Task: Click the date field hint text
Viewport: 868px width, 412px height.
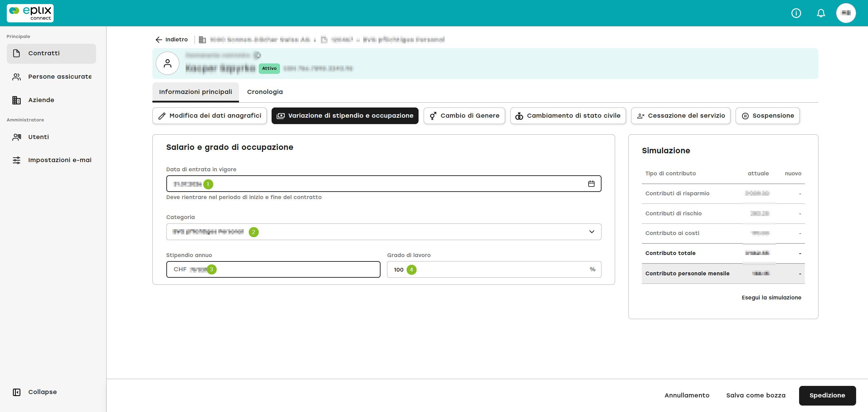Action: pos(244,197)
